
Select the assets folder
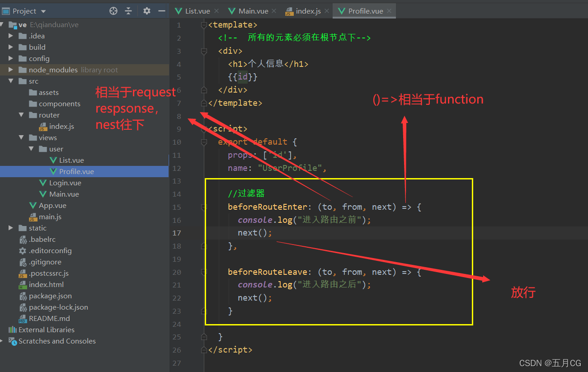tap(43, 92)
